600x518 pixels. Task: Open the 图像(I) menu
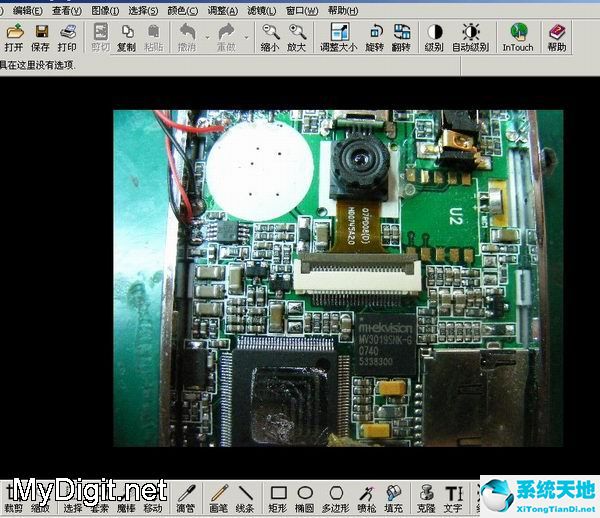coord(105,11)
